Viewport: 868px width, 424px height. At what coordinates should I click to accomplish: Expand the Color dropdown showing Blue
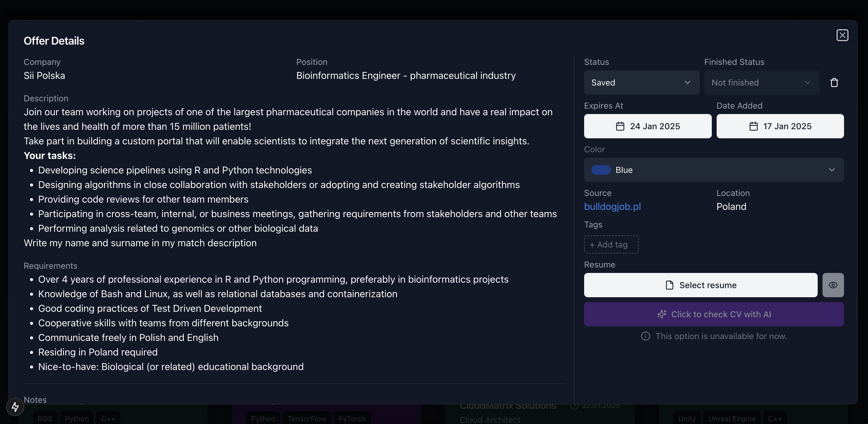click(x=714, y=170)
